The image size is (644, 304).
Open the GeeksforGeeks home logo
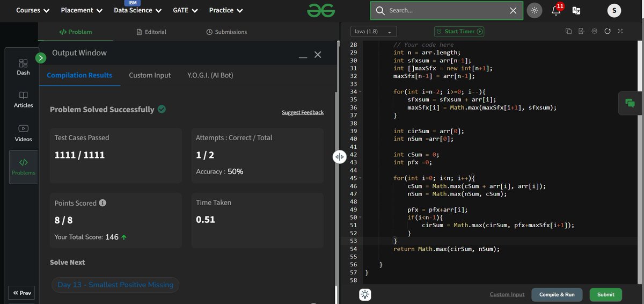click(320, 10)
